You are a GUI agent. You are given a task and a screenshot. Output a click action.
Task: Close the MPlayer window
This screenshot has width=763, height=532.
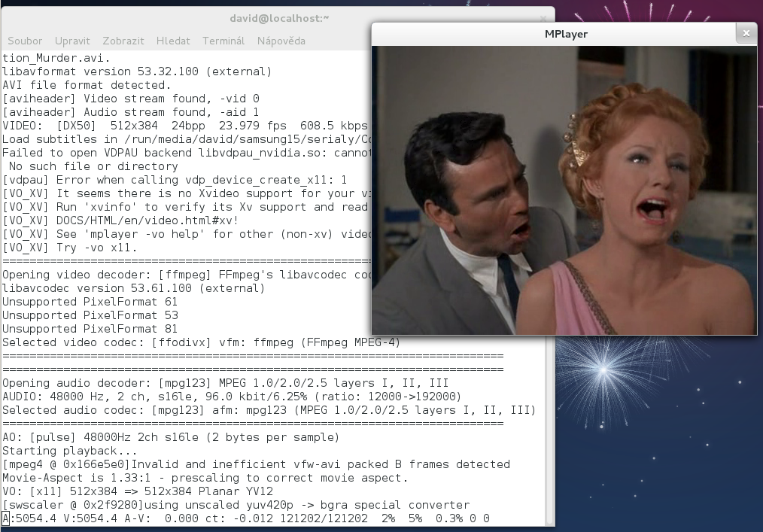pyautogui.click(x=746, y=33)
